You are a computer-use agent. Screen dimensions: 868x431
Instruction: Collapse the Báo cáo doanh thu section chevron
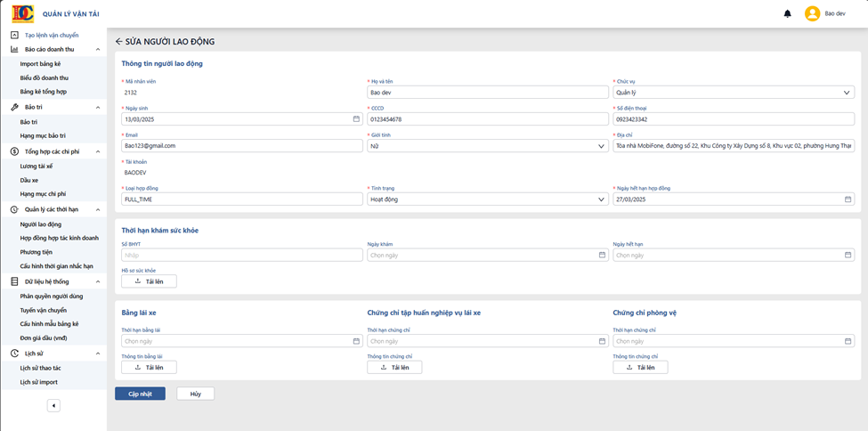98,49
